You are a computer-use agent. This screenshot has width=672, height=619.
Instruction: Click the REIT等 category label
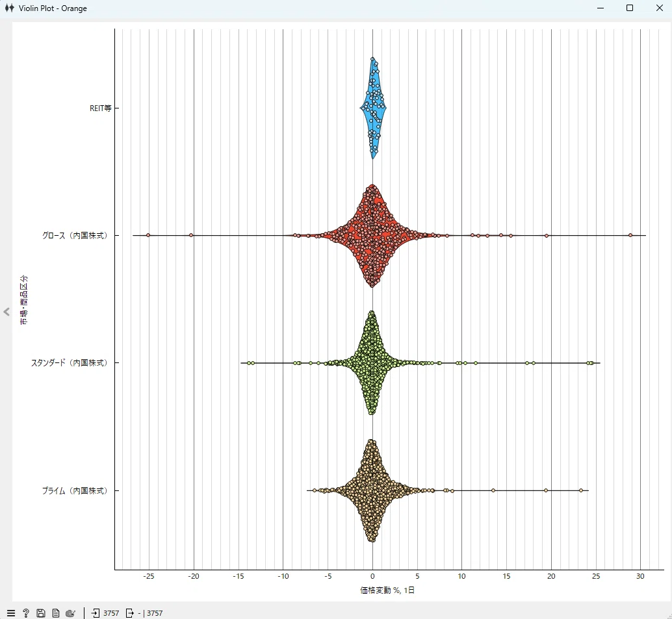pyautogui.click(x=100, y=108)
